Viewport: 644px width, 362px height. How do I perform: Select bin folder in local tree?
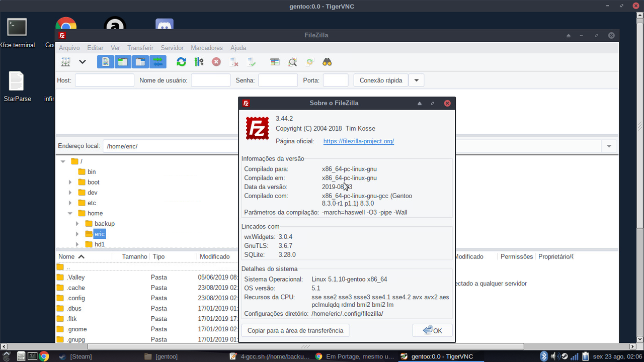coord(92,172)
